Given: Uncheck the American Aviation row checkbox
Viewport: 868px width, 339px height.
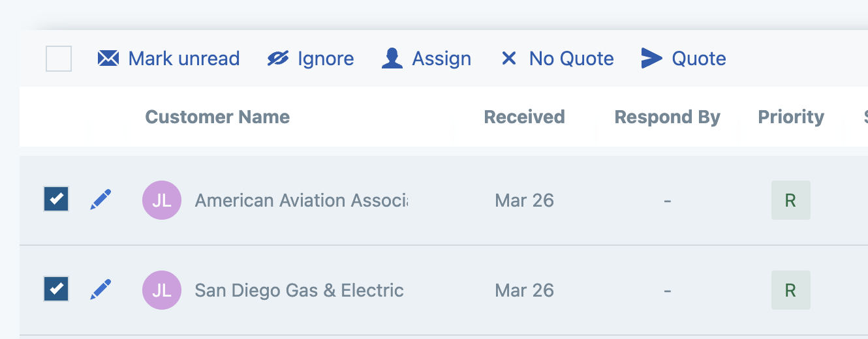Looking at the screenshot, I should click(57, 199).
